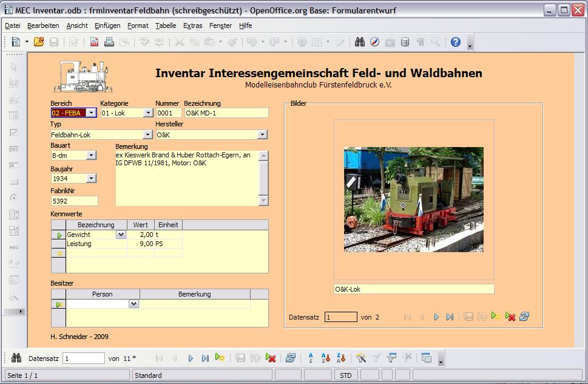The height and width of the screenshot is (384, 588).
Task: Jump to the last record with Last Record arrow
Action: (x=205, y=358)
